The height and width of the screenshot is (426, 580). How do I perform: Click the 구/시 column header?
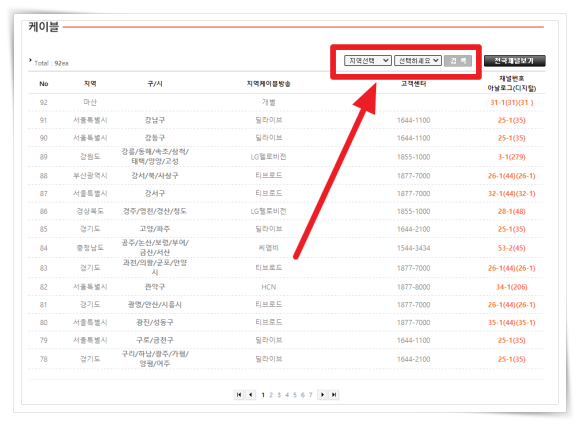tap(155, 84)
